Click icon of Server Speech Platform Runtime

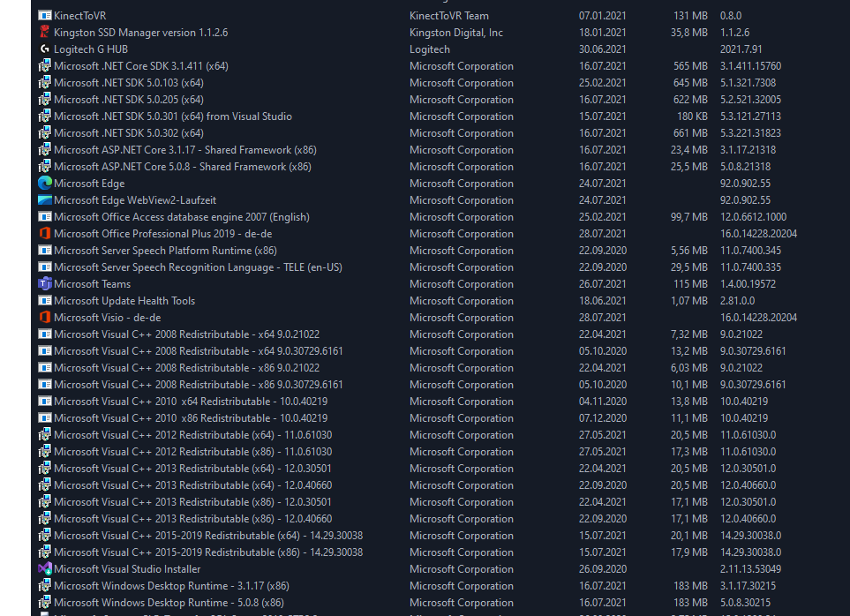(x=44, y=251)
